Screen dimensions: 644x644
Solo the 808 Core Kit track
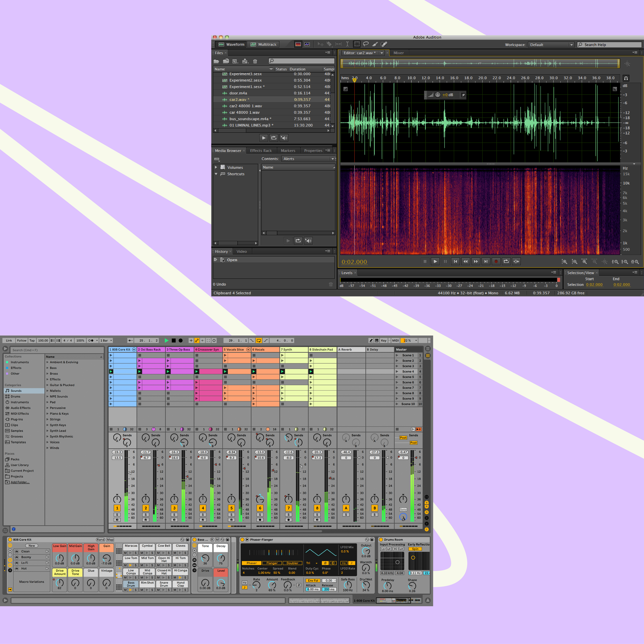[117, 515]
